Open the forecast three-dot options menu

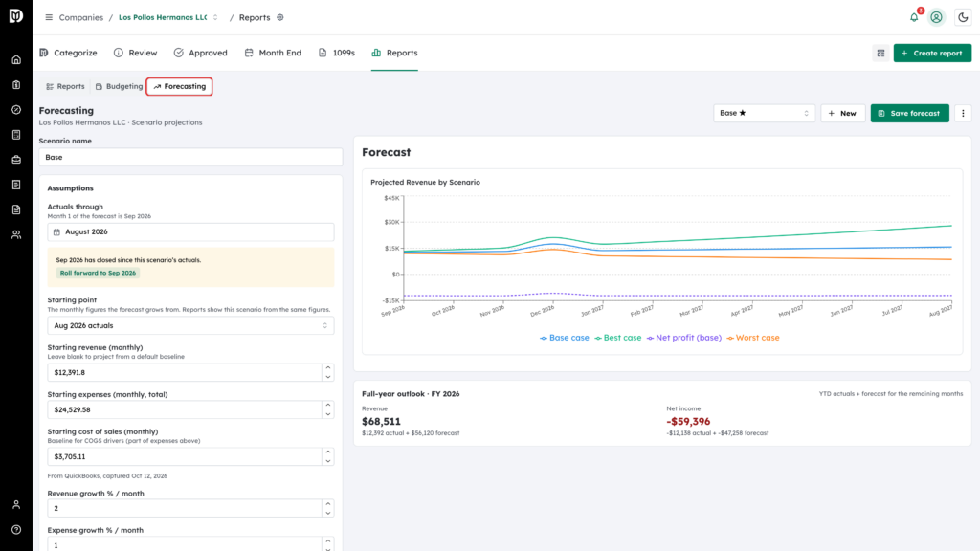963,113
